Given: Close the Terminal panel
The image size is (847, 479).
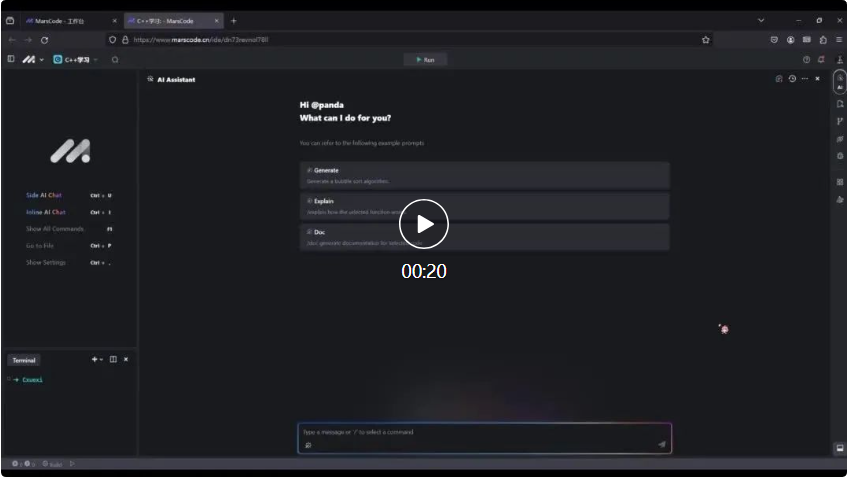Looking at the screenshot, I should pos(126,359).
